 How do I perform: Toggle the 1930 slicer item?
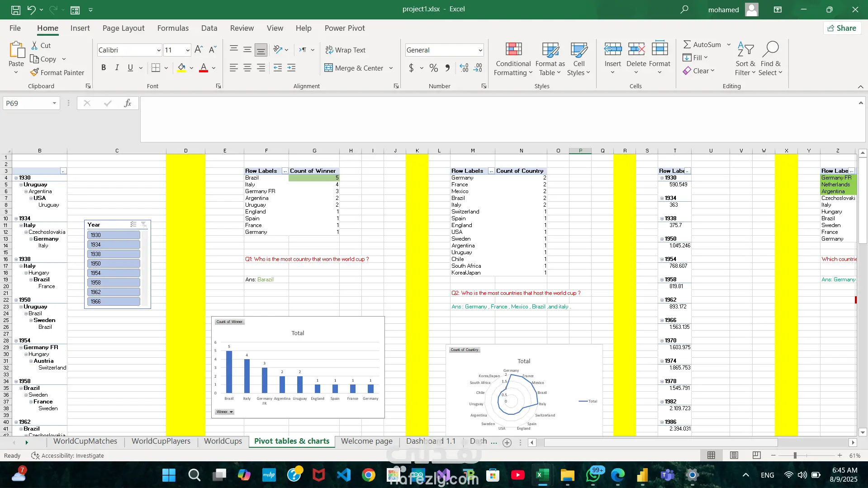tap(114, 235)
